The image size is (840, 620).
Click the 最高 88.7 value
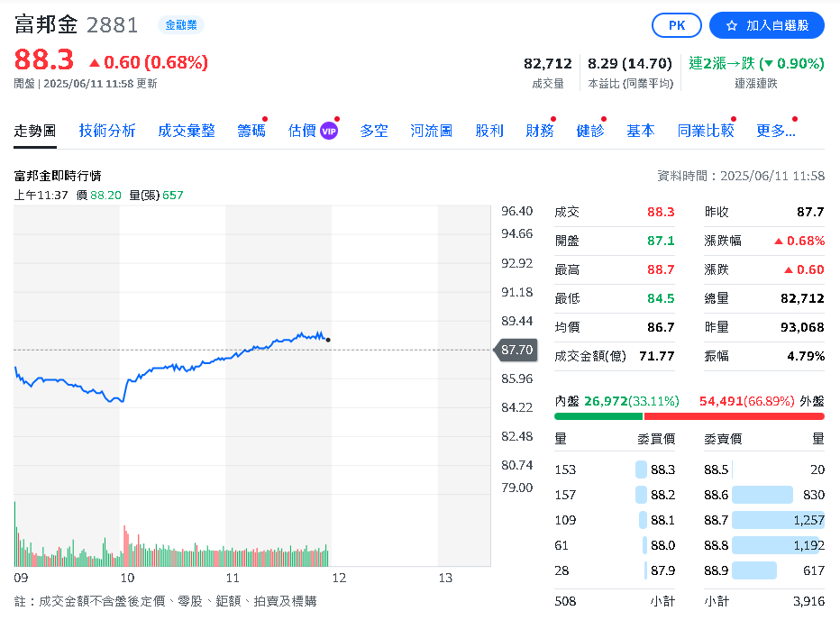tap(661, 269)
